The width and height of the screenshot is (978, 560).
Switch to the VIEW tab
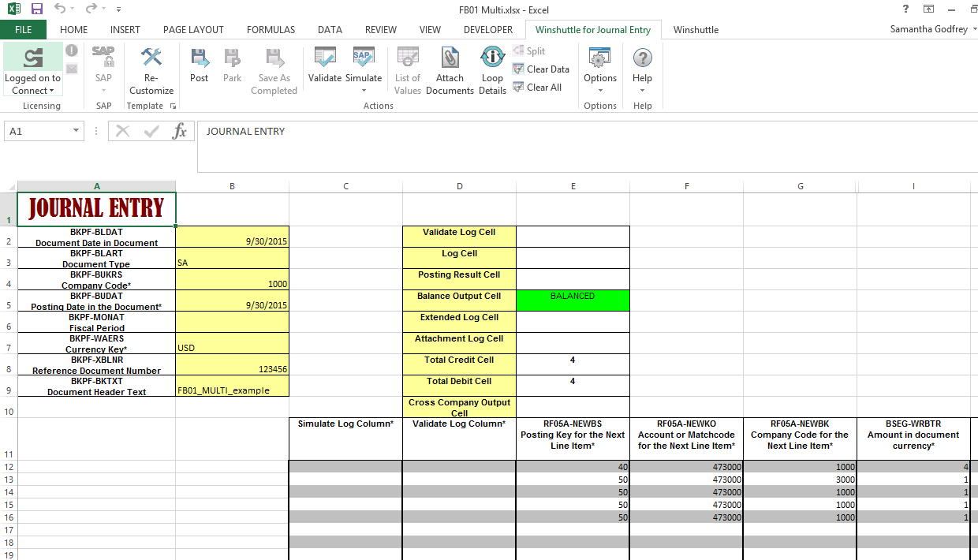pos(430,30)
